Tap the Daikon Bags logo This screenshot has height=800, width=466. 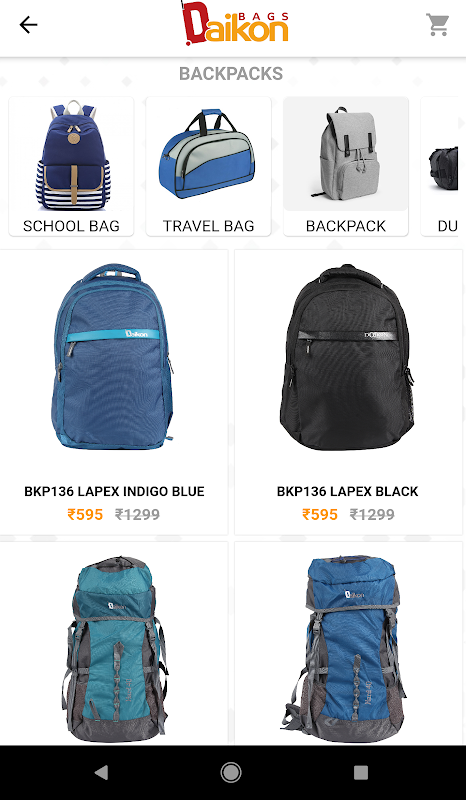coord(235,24)
